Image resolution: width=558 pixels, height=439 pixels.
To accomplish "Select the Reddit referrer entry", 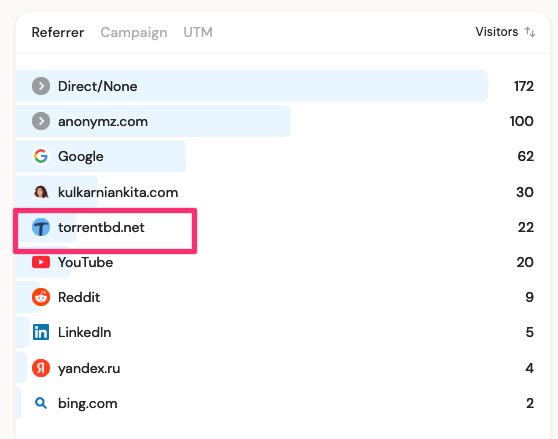I will click(x=275, y=297).
